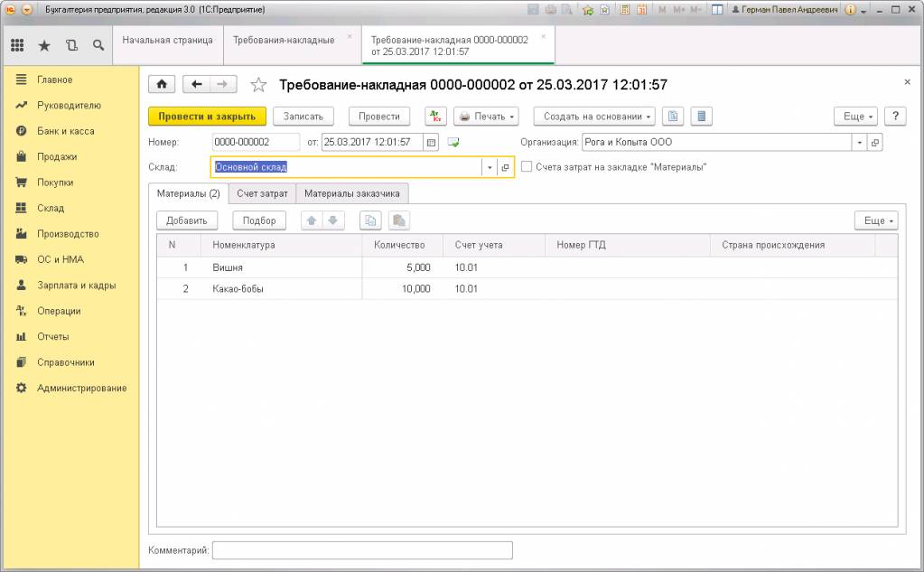Expand the Организация dropdown arrow

click(x=859, y=142)
